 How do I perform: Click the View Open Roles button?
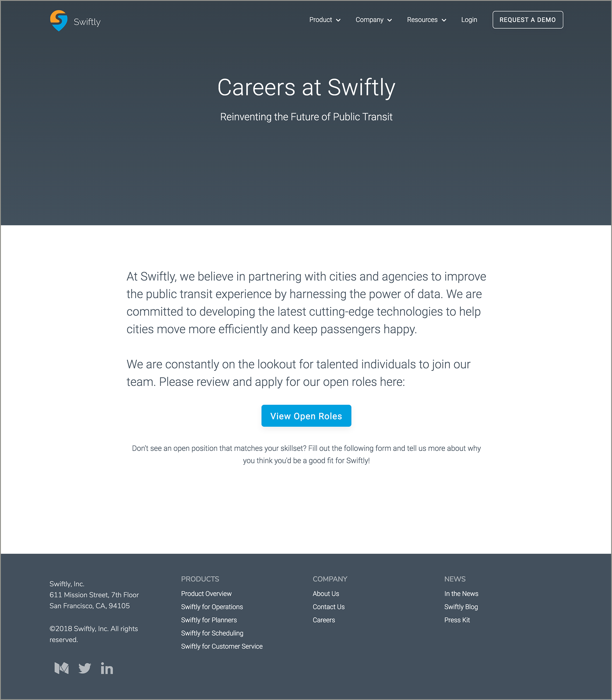click(306, 416)
